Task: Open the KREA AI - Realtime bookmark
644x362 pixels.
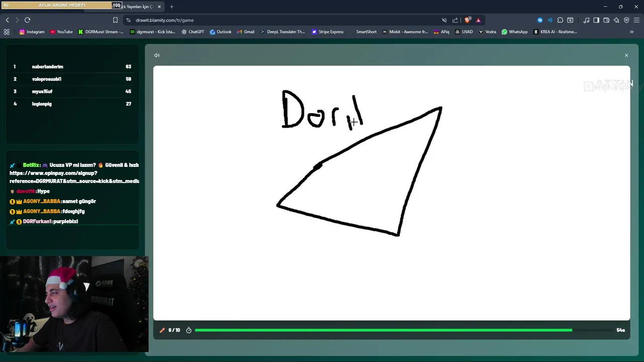Action: (x=555, y=32)
